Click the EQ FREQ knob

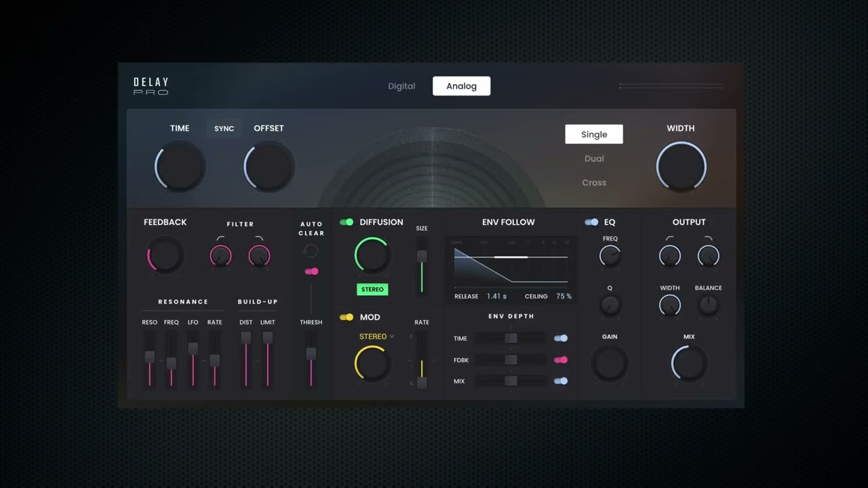click(x=610, y=256)
